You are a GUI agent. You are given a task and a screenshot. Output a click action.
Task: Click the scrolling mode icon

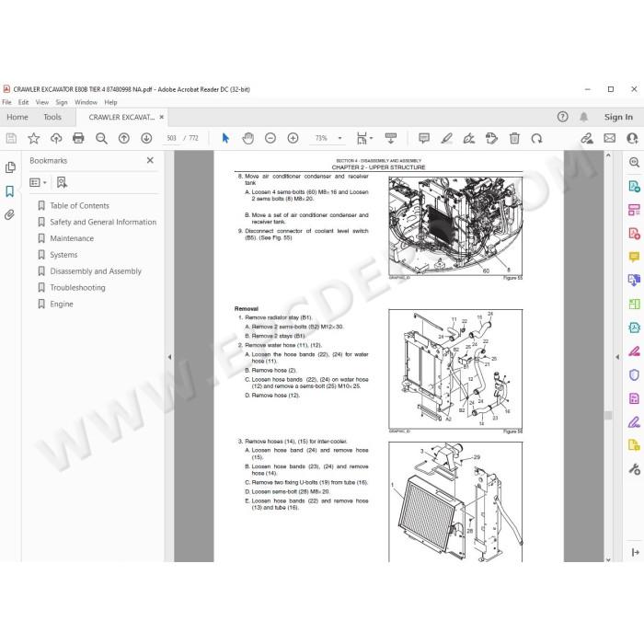point(391,138)
